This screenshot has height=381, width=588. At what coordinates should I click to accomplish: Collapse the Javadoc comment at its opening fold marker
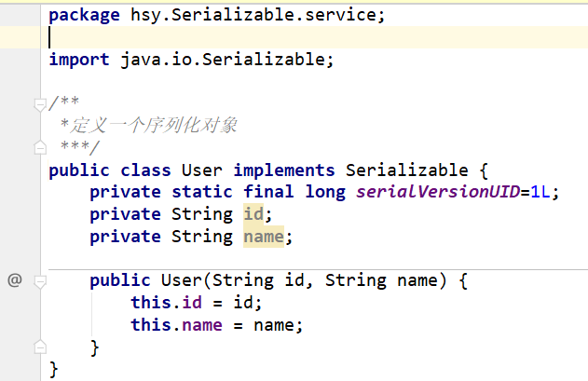coord(39,102)
